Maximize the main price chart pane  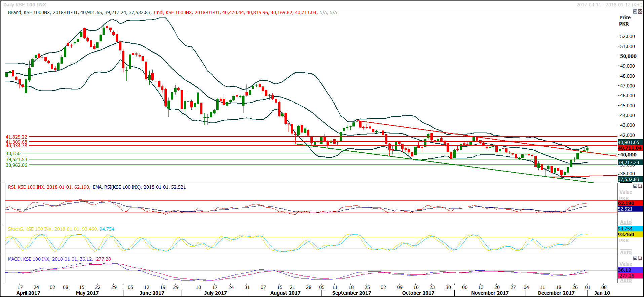635,12
